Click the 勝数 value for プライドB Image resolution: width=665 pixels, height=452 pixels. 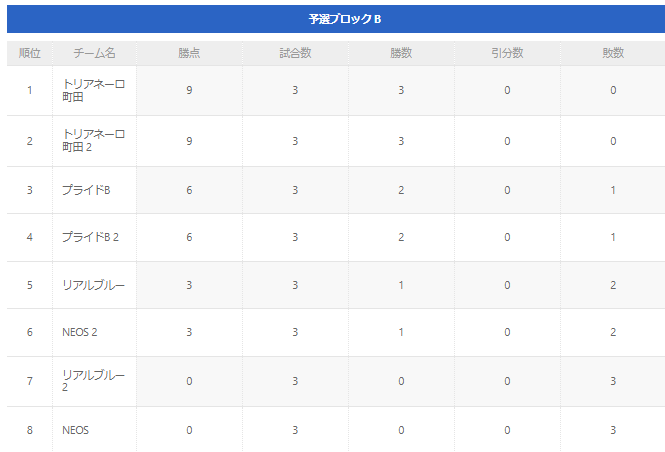(401, 190)
